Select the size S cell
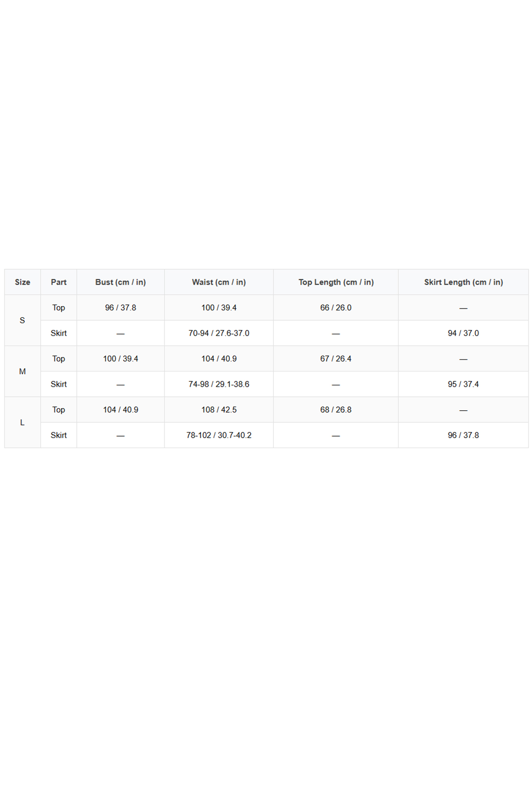Screen dimensions: 532x798 [22, 320]
